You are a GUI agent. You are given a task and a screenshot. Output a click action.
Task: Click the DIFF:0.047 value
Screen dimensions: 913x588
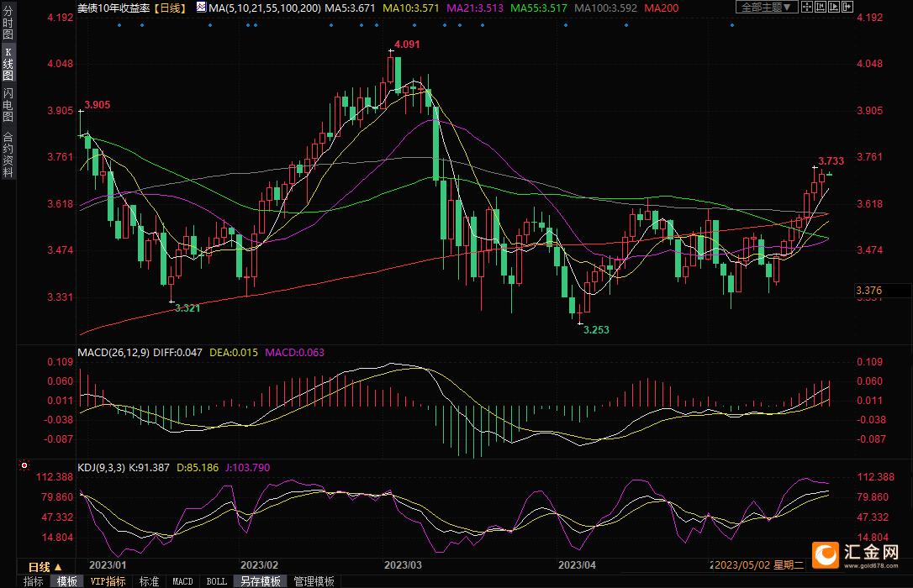(177, 353)
